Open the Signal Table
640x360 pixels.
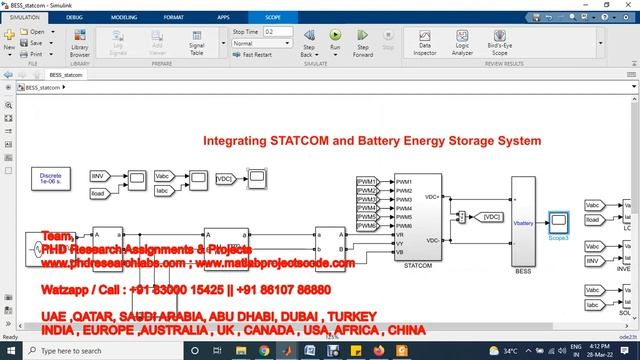[x=197, y=43]
